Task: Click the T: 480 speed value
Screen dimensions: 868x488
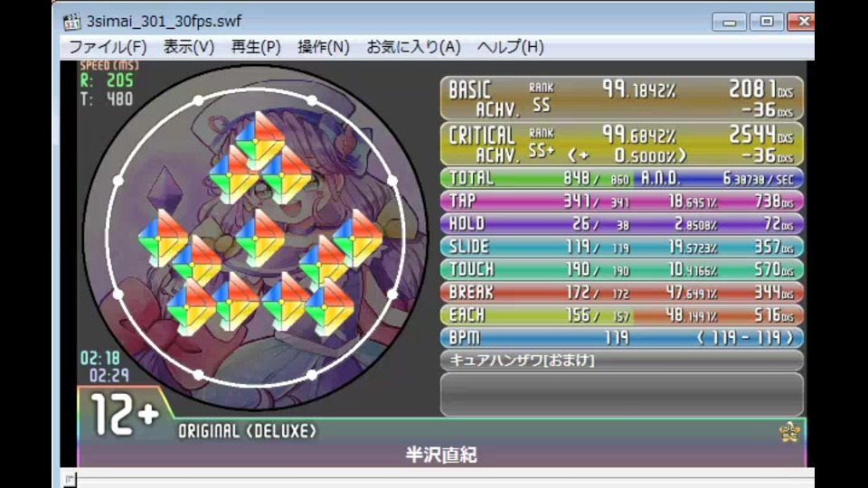Action: coord(107,99)
